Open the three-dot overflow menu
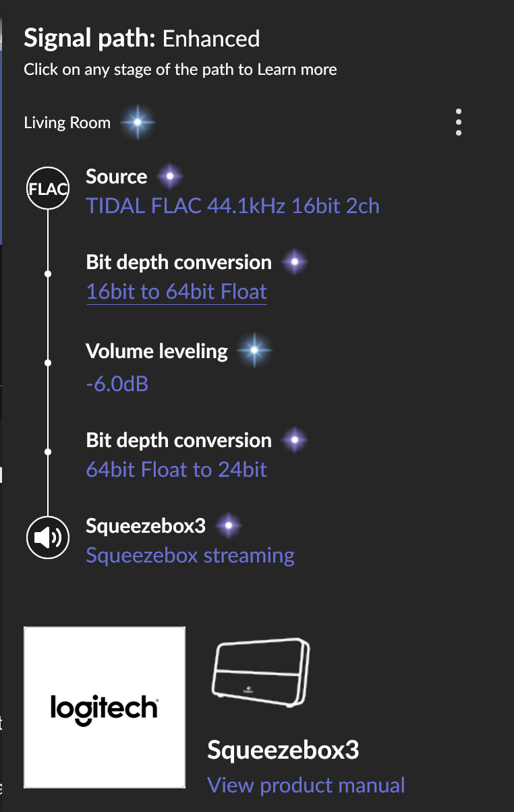Image resolution: width=514 pixels, height=812 pixels. coord(458,122)
